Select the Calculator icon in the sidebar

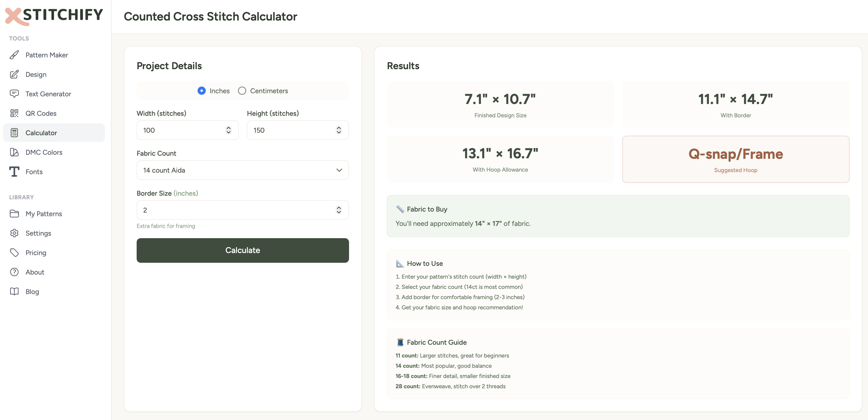pos(14,133)
